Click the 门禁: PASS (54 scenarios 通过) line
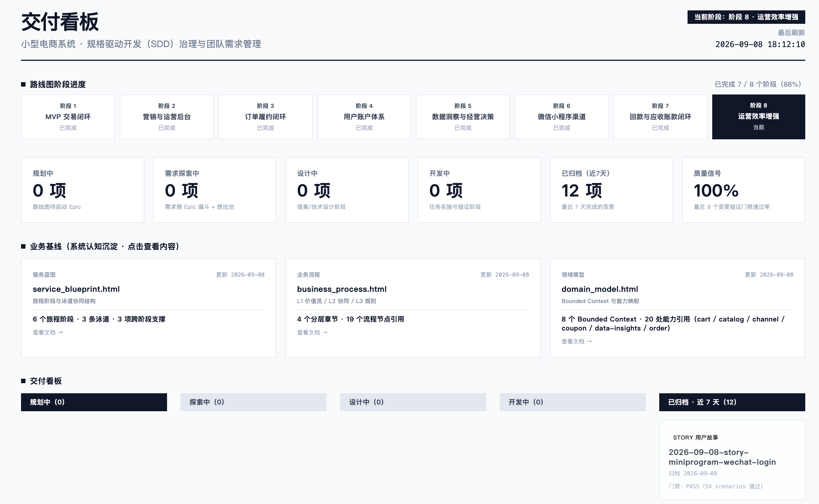This screenshot has width=819, height=504. click(x=716, y=486)
